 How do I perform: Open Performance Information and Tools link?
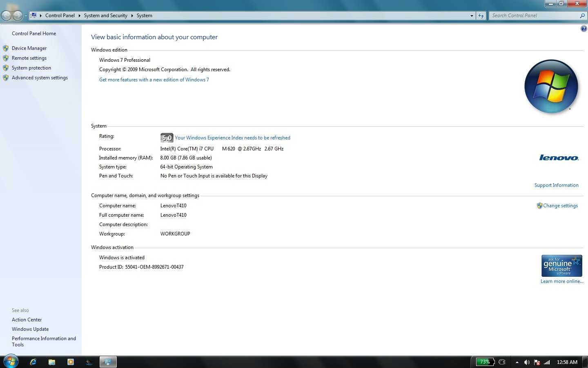pos(44,341)
